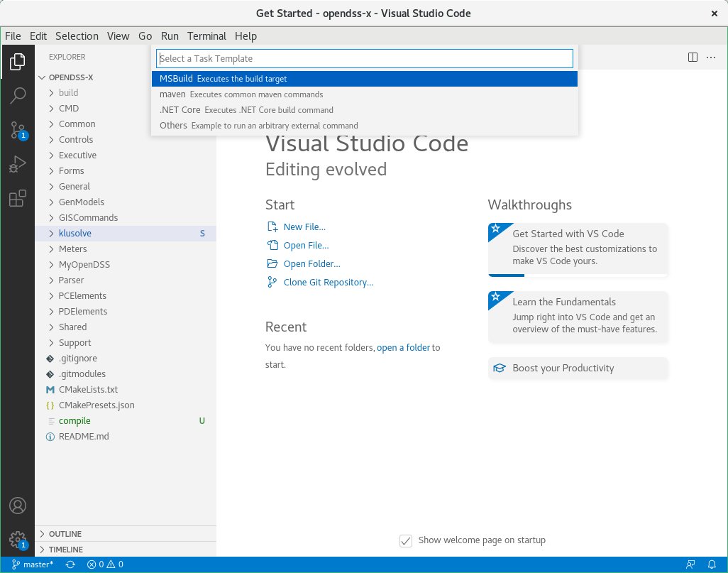Uncheck Show welcome page on startup
This screenshot has height=573, width=728.
pos(405,540)
